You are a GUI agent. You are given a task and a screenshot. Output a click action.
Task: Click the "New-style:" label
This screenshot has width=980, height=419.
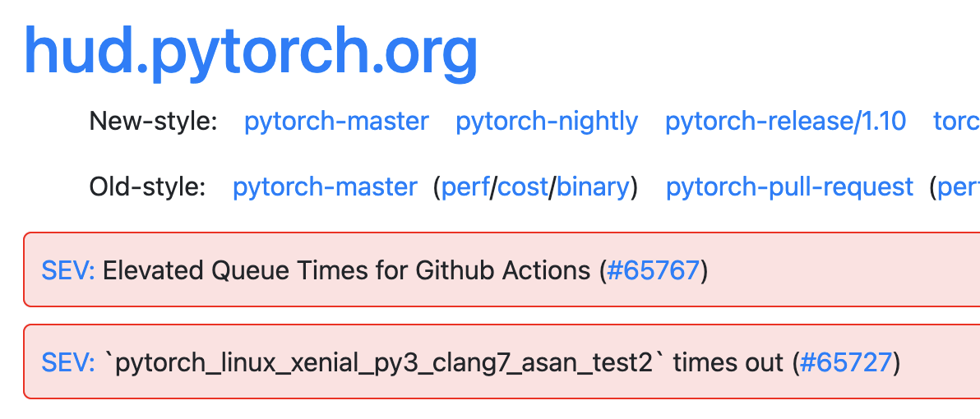pyautogui.click(x=153, y=122)
